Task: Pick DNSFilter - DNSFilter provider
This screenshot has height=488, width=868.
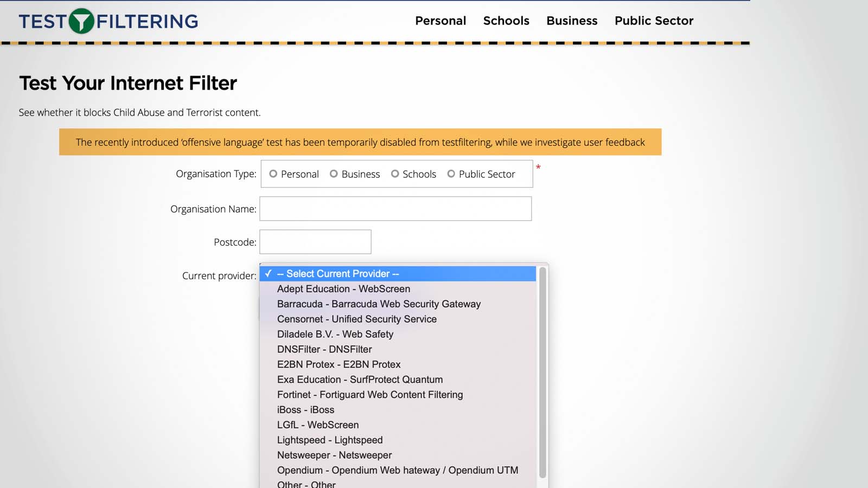Action: pos(324,350)
